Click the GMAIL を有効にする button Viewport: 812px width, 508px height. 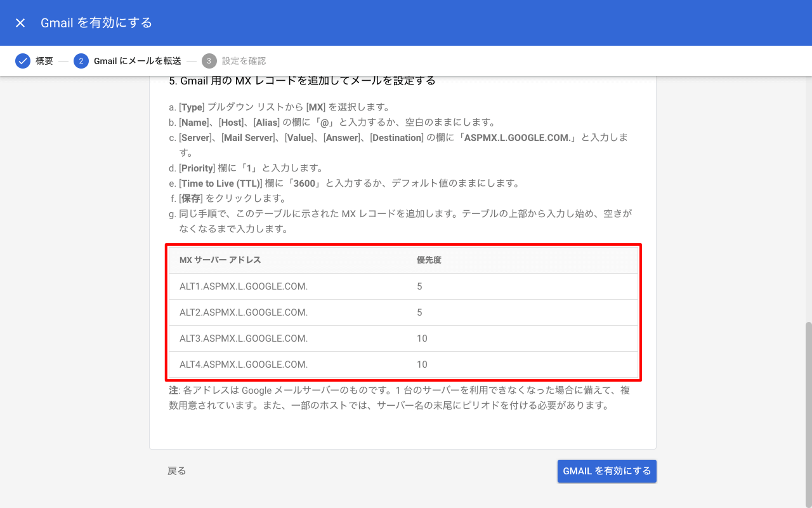(x=607, y=471)
